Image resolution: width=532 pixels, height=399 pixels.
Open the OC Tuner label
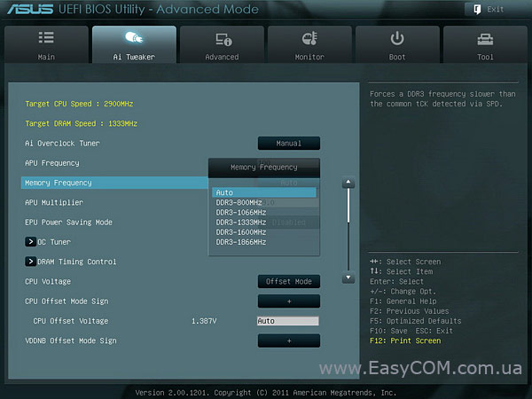pyautogui.click(x=54, y=242)
